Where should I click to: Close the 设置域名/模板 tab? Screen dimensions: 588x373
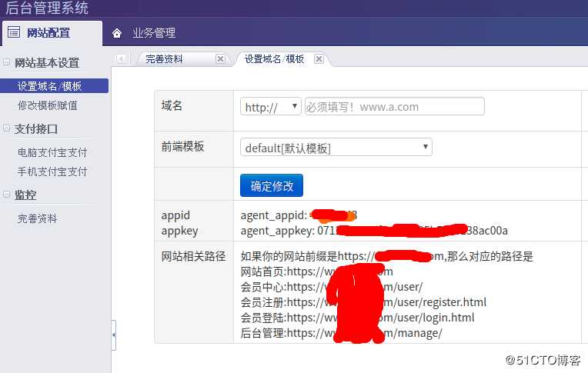(319, 59)
